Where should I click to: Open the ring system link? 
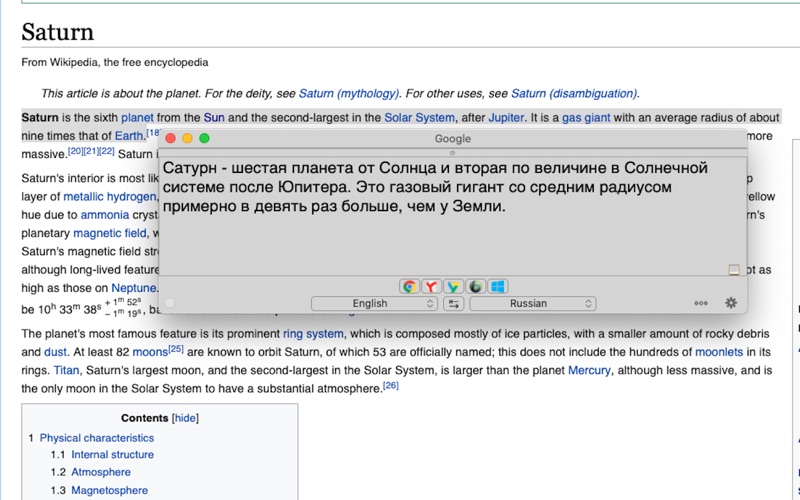tap(313, 334)
